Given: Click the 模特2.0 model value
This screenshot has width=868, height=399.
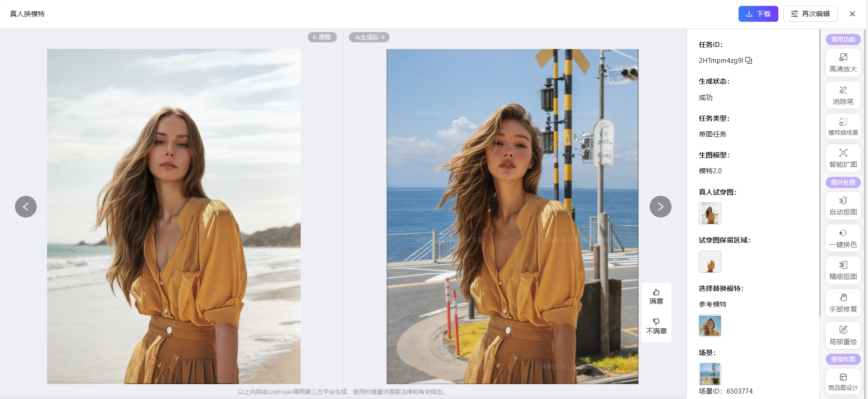Looking at the screenshot, I should point(710,171).
